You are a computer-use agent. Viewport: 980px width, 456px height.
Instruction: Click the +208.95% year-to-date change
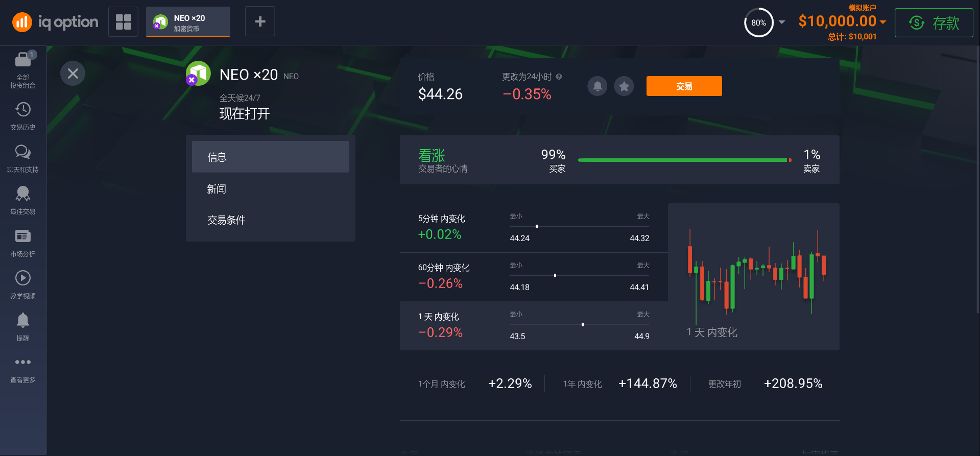793,383
